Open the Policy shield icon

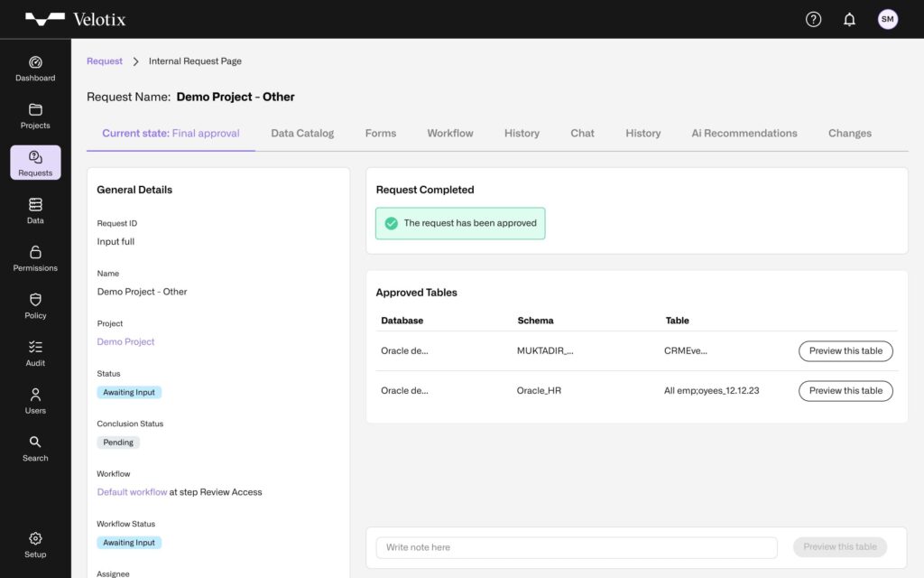click(x=35, y=300)
